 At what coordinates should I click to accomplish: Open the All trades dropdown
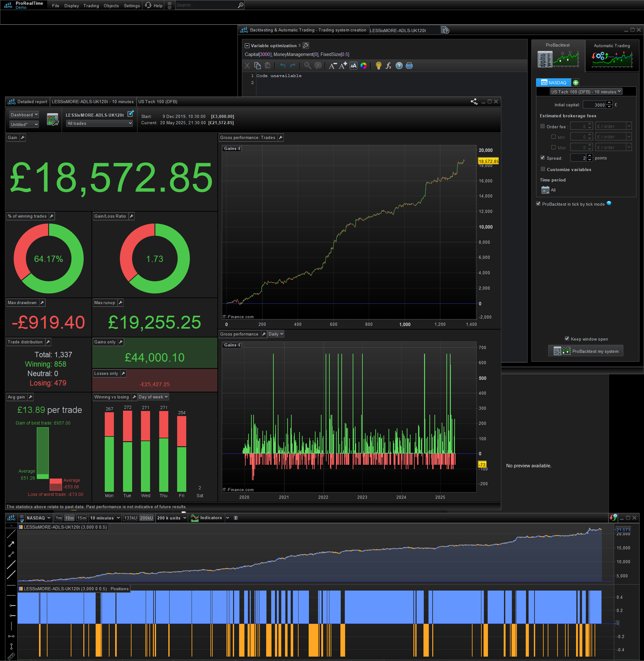click(x=99, y=123)
